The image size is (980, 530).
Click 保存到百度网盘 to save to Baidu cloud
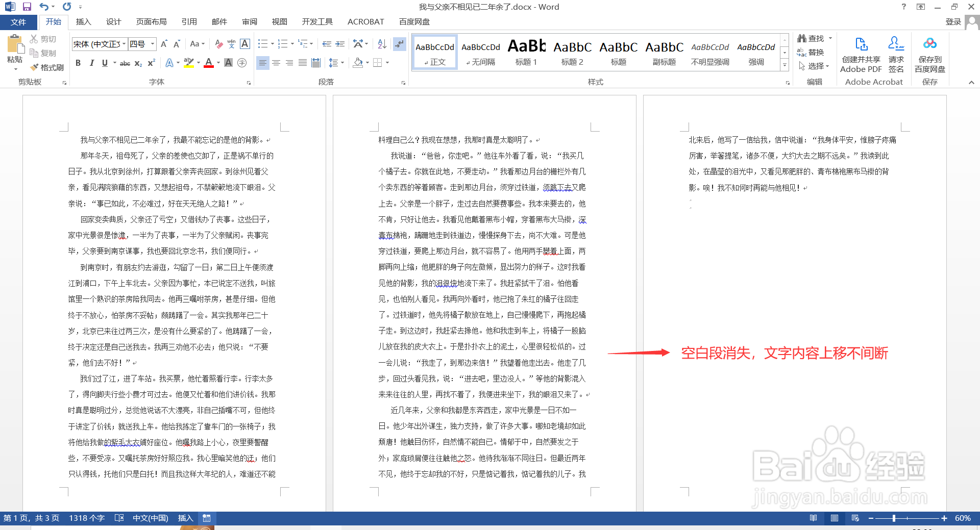coord(930,54)
